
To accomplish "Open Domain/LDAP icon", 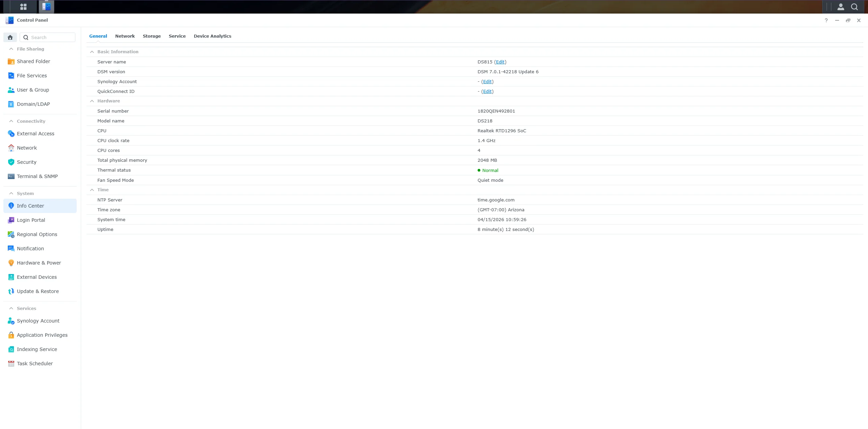I will click(x=11, y=104).
